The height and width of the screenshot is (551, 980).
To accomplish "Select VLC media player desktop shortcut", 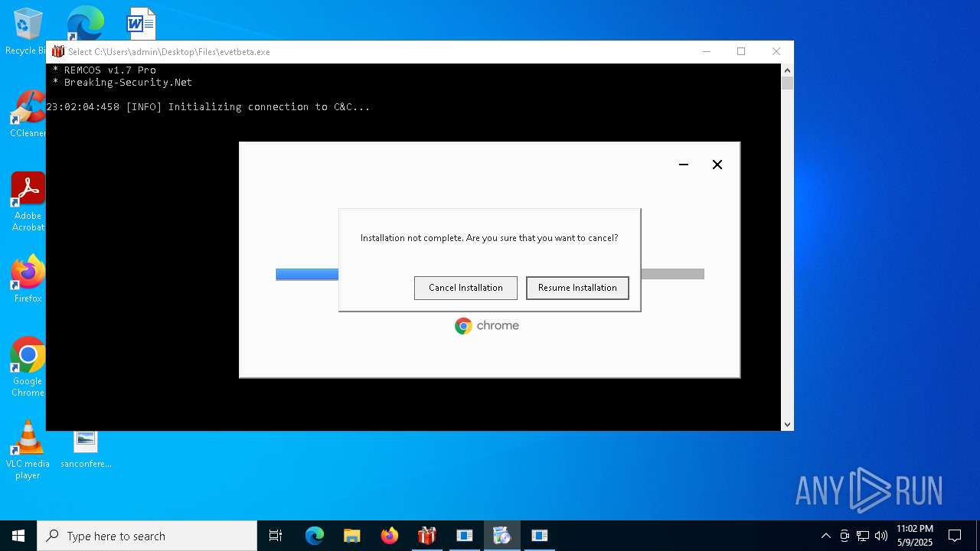I will pyautogui.click(x=28, y=450).
